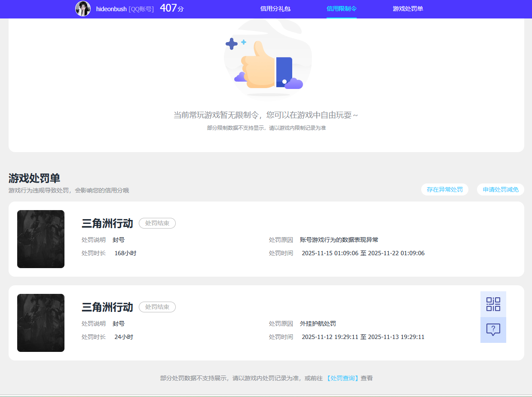Click the 存在异常处罚 button
The height and width of the screenshot is (397, 532).
coord(445,189)
